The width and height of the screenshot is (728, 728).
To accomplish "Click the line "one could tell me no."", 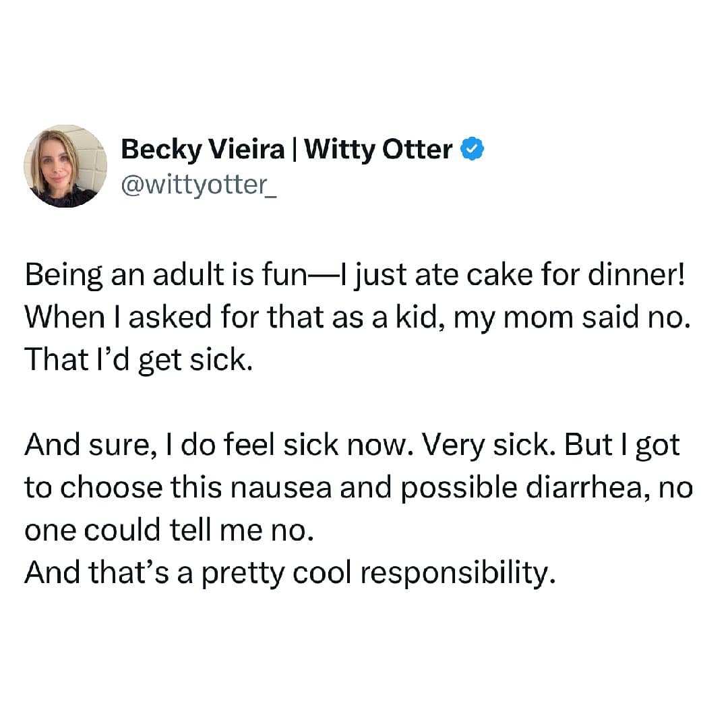I will point(169,531).
